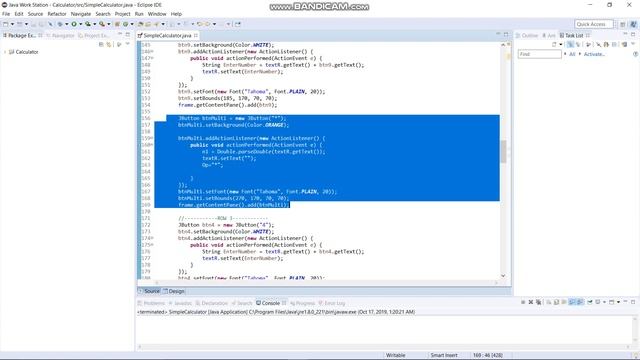Click the green Run button in toolbar
The width and height of the screenshot is (640, 360).
(x=74, y=24)
